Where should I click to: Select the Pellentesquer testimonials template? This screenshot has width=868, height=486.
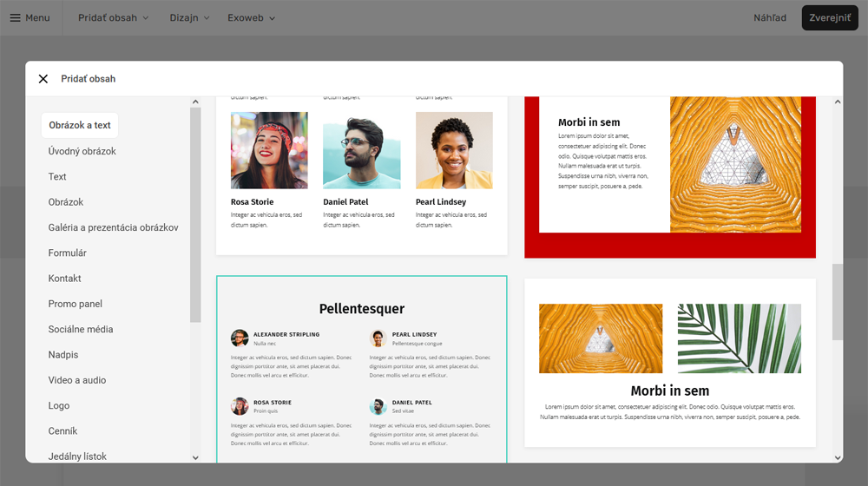pos(361,369)
